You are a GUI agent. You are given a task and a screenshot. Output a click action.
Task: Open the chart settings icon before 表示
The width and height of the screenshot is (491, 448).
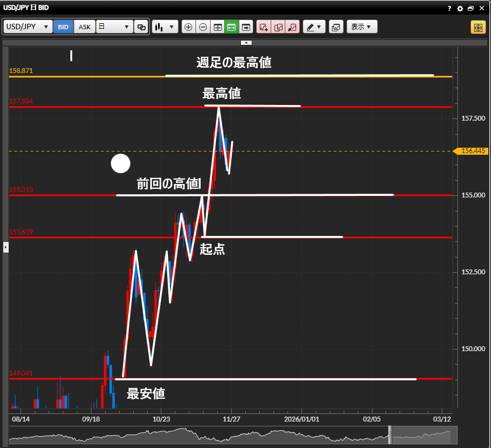click(336, 27)
